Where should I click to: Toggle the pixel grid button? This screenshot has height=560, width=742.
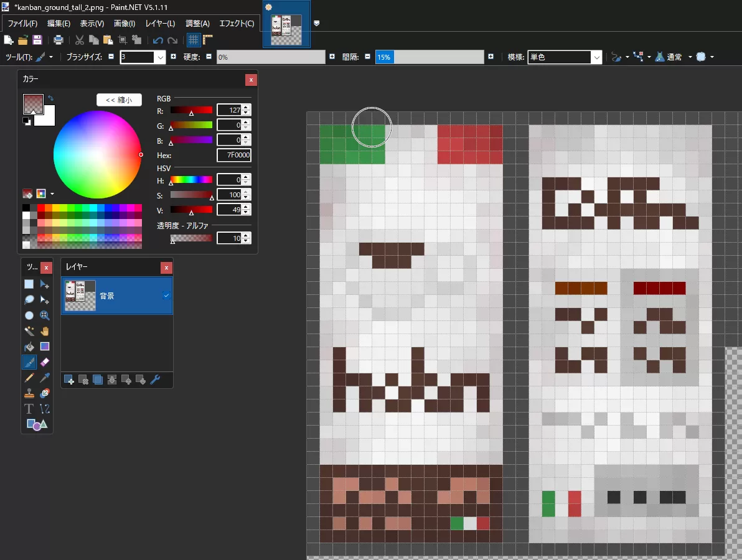click(x=194, y=40)
